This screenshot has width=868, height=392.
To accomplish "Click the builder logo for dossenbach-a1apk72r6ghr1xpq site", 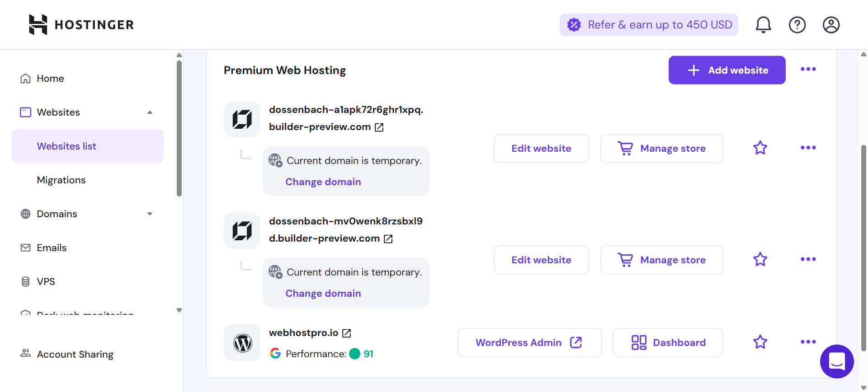I will click(x=242, y=119).
